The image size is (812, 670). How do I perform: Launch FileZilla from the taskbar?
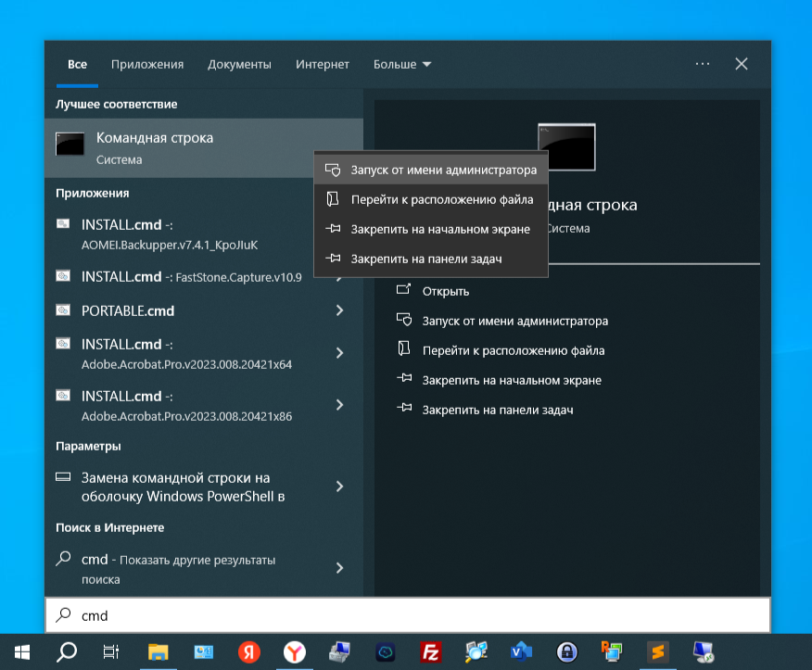pyautogui.click(x=431, y=651)
